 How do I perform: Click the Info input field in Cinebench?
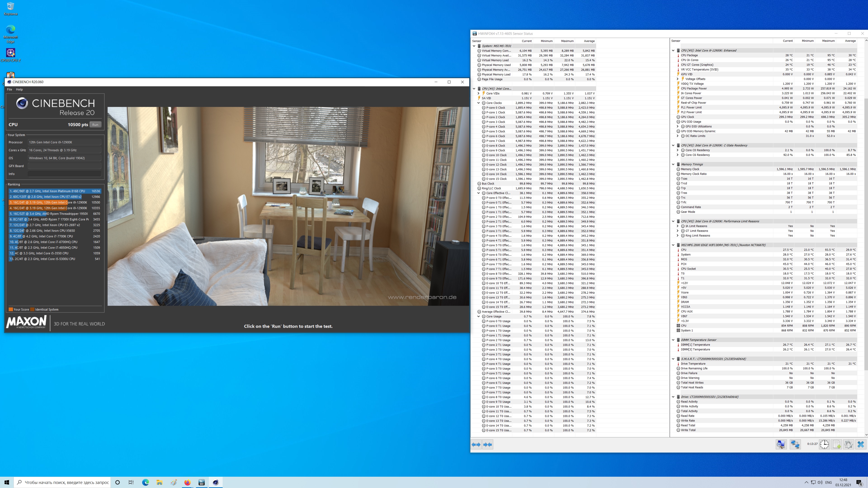(x=64, y=174)
